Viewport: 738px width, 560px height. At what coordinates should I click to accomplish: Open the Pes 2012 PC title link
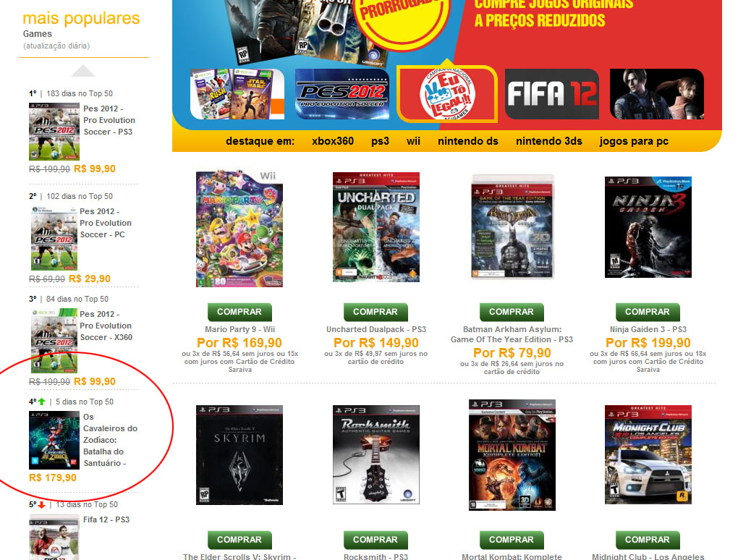[106, 223]
